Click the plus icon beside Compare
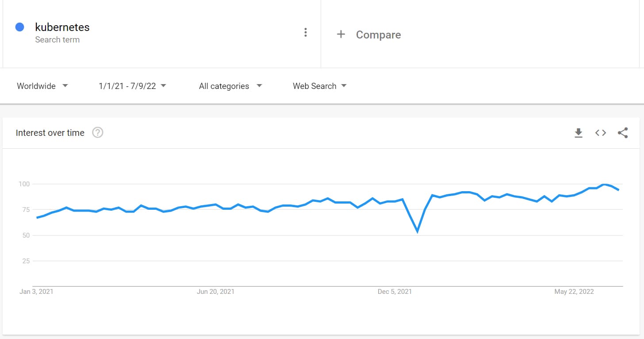Screen dimensions: 644x339 [341, 34]
